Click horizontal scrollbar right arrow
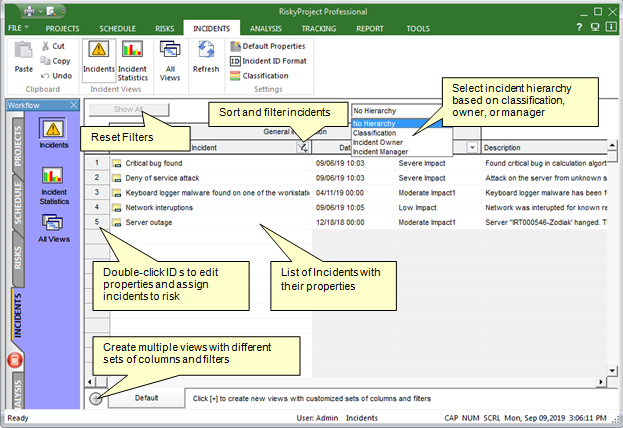Image resolution: width=623 pixels, height=428 pixels. (x=601, y=382)
